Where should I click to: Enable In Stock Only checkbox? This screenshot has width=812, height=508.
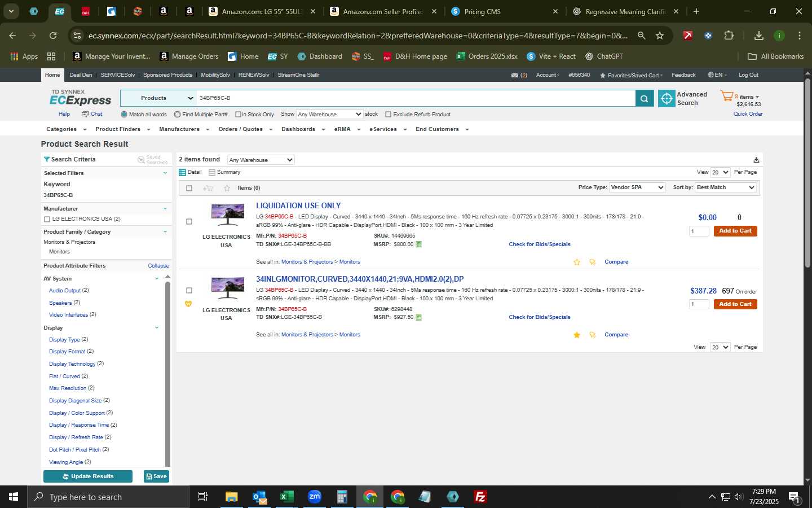[238, 114]
